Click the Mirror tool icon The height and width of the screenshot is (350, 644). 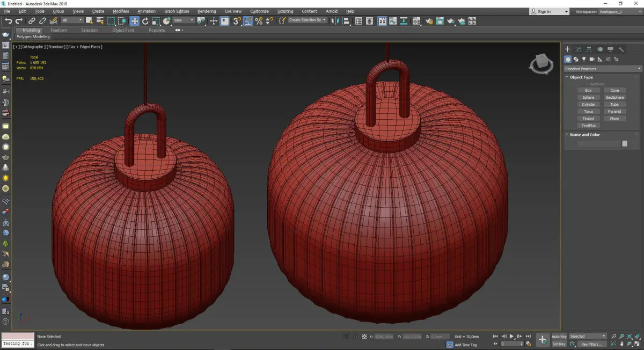[335, 21]
